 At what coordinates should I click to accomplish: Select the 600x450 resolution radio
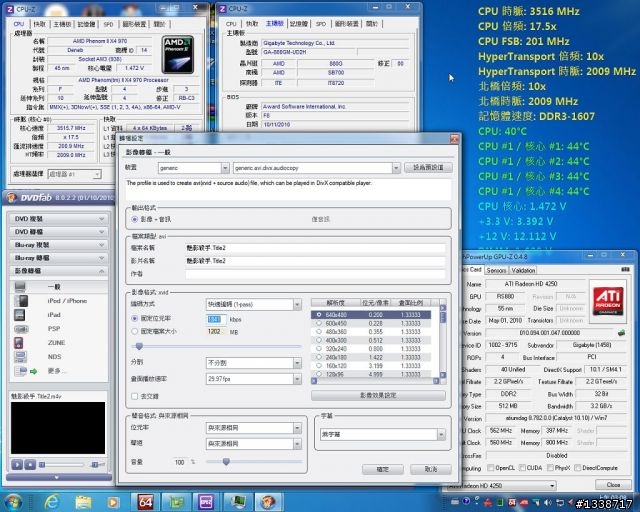coord(319,323)
